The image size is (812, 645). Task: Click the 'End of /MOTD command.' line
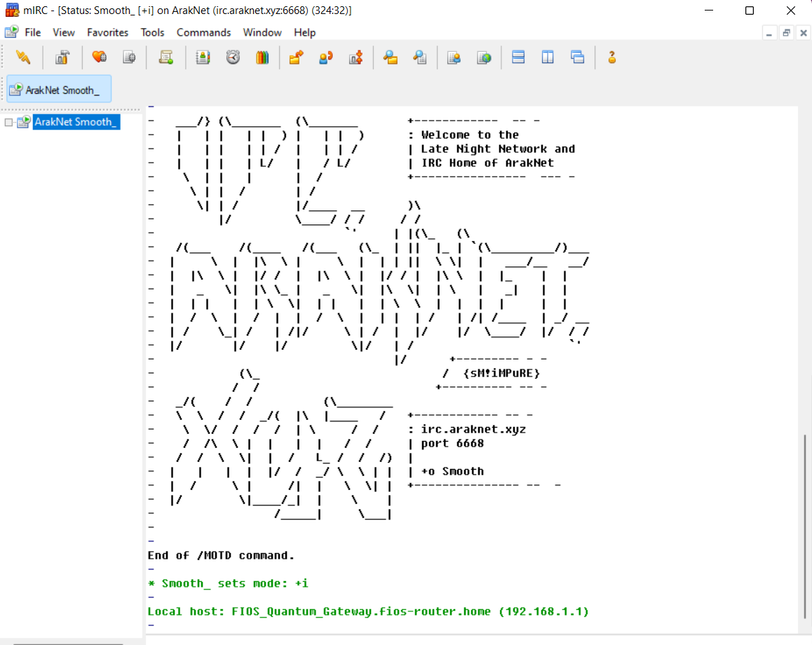click(x=221, y=555)
